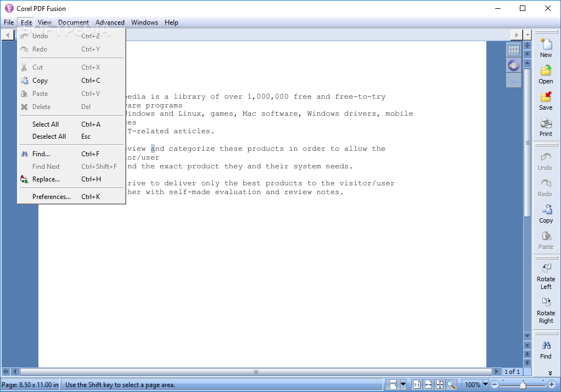Open the Document menu
The width and height of the screenshot is (561, 392).
coord(74,22)
